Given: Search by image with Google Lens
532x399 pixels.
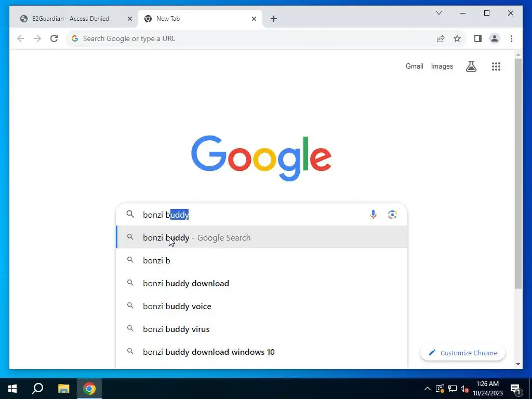Looking at the screenshot, I should [392, 215].
